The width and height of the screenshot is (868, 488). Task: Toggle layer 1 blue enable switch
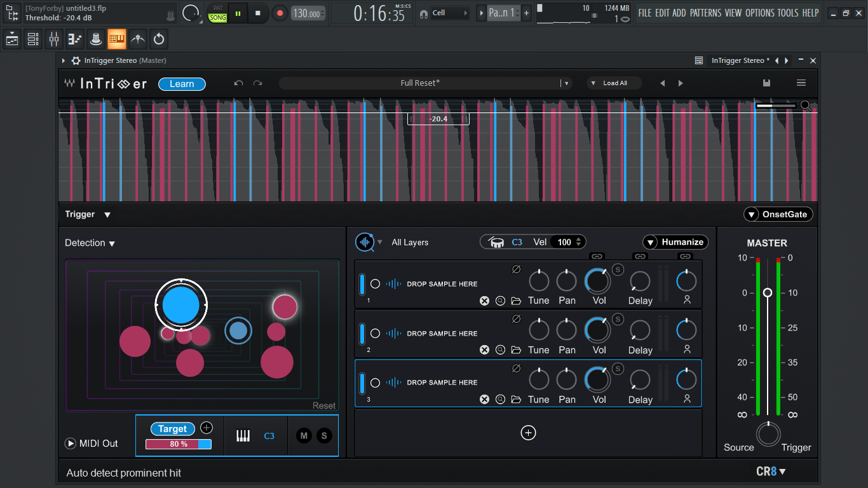pyautogui.click(x=362, y=284)
